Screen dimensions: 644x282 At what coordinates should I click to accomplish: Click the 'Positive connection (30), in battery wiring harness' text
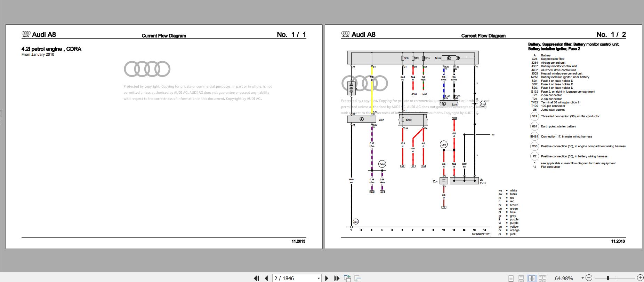574,156
